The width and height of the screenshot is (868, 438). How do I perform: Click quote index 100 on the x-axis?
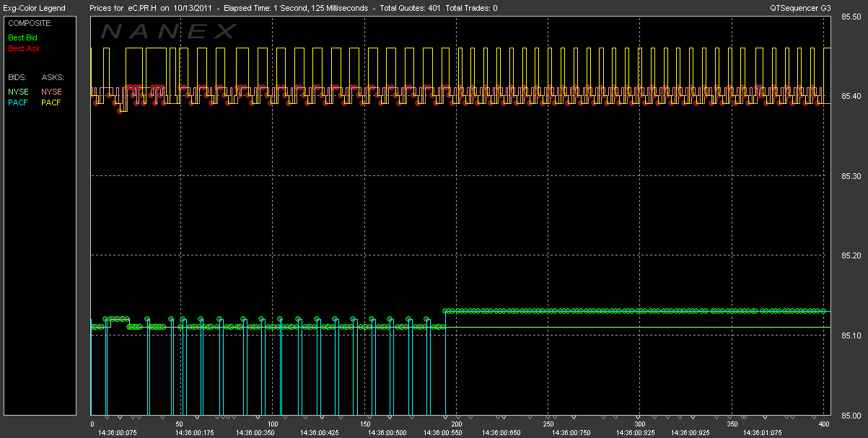click(273, 424)
